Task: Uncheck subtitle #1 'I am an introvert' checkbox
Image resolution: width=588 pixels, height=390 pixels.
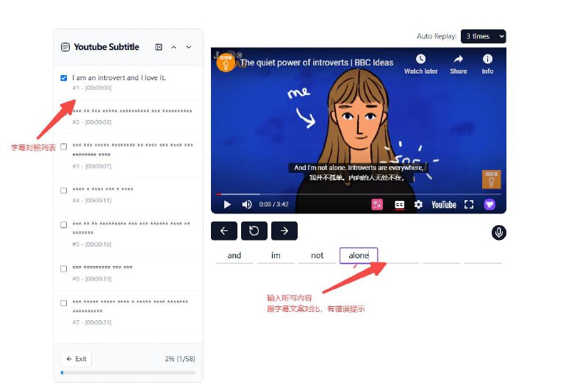Action: coord(64,78)
